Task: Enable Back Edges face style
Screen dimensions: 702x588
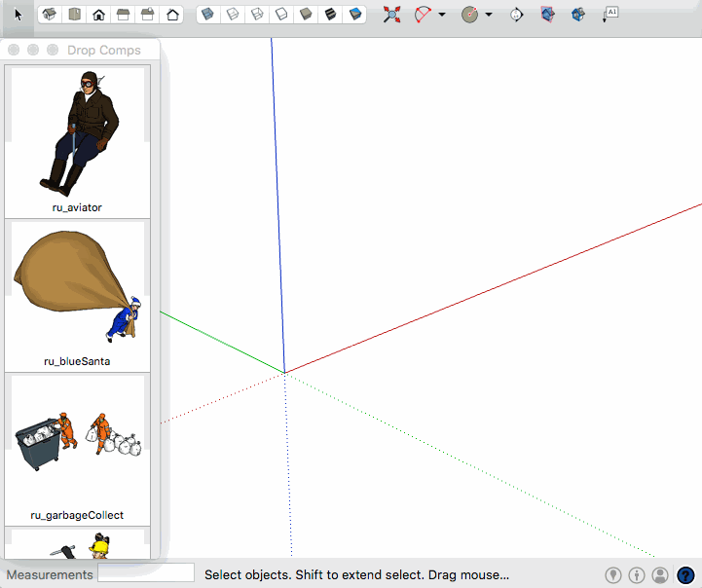Action: point(233,15)
